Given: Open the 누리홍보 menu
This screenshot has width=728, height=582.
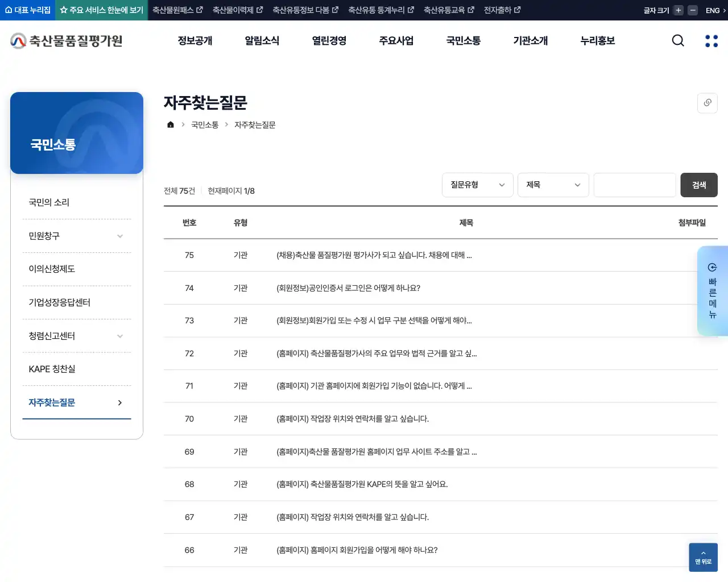Looking at the screenshot, I should (x=598, y=40).
